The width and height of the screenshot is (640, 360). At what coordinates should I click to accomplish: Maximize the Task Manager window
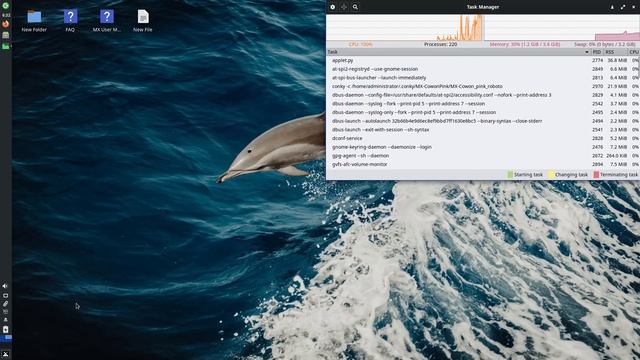click(623, 7)
